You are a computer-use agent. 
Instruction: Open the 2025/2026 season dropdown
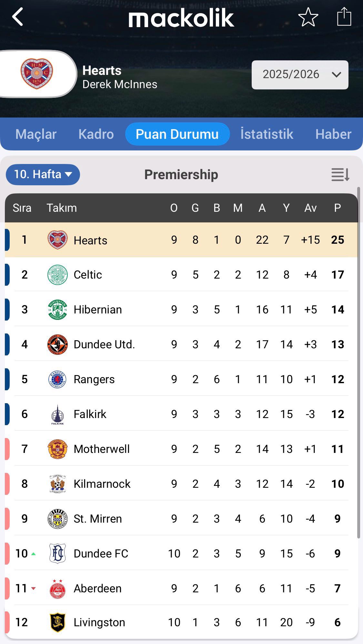click(x=300, y=75)
